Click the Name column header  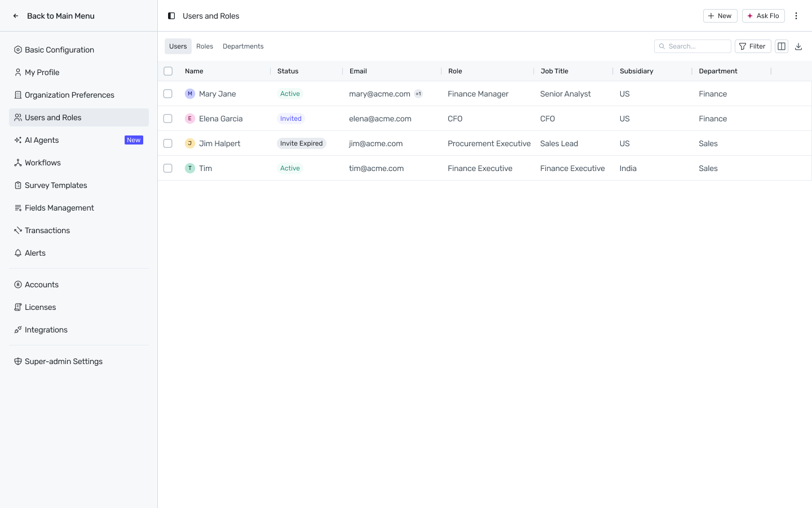pyautogui.click(x=194, y=71)
